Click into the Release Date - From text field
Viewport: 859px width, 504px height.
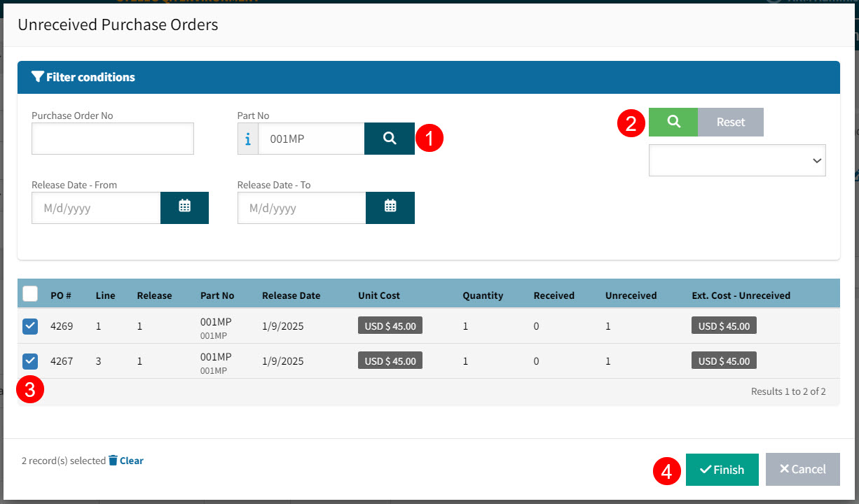tap(96, 208)
